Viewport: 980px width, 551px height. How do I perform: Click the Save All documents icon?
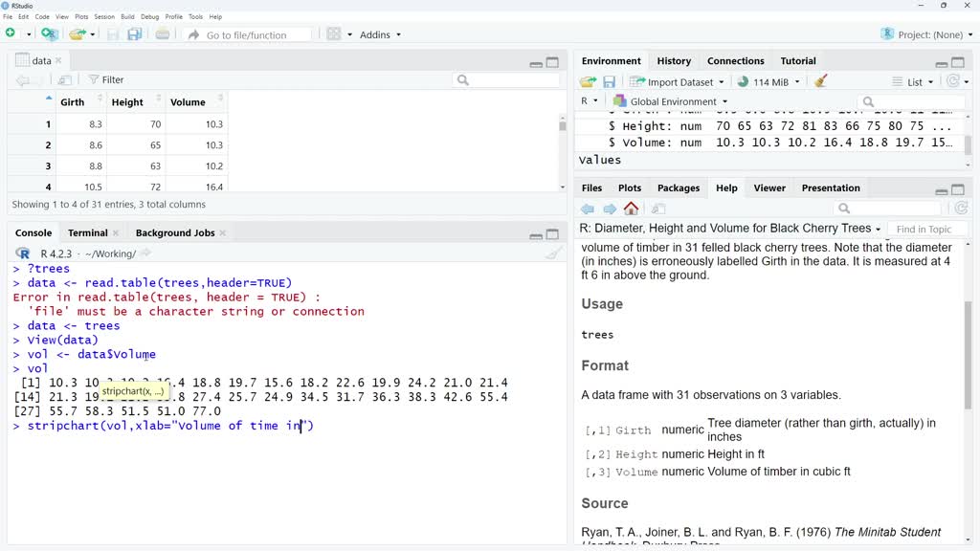pos(134,34)
